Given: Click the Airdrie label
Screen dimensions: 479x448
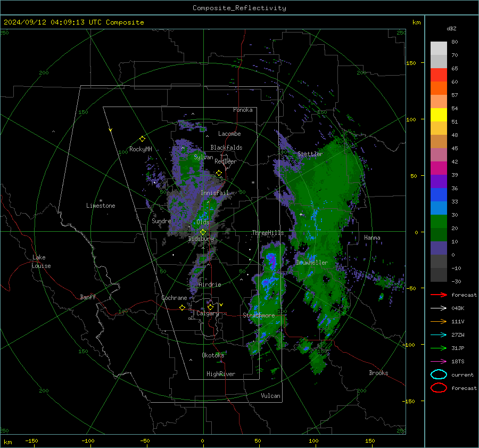Looking at the screenshot, I should [210, 284].
